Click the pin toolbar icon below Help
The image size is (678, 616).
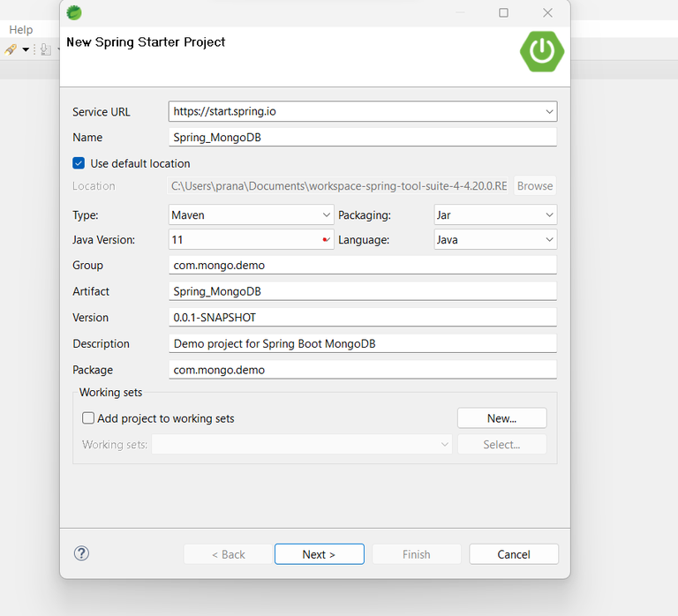11,49
